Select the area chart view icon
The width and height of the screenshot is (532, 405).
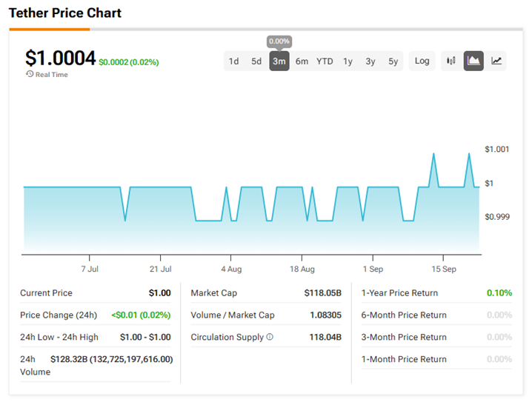(x=473, y=61)
